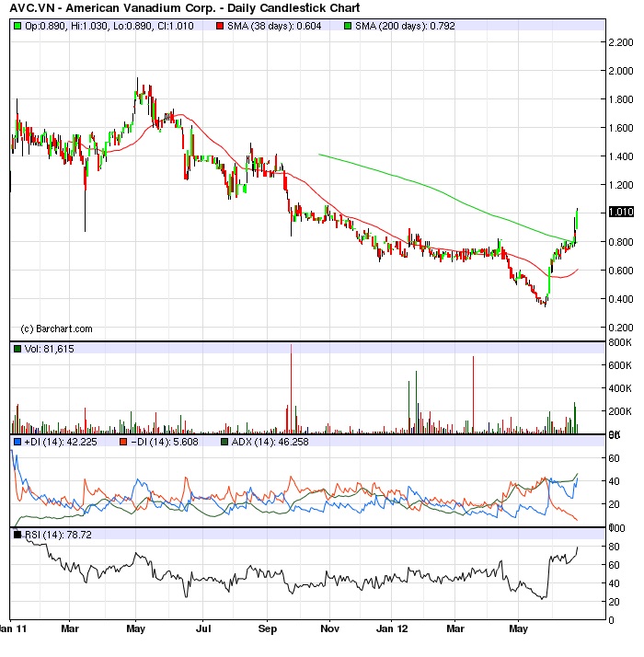Click the '(c) Barchart.com' copyright text
Viewport: 644px width, 657px height.
(56, 328)
